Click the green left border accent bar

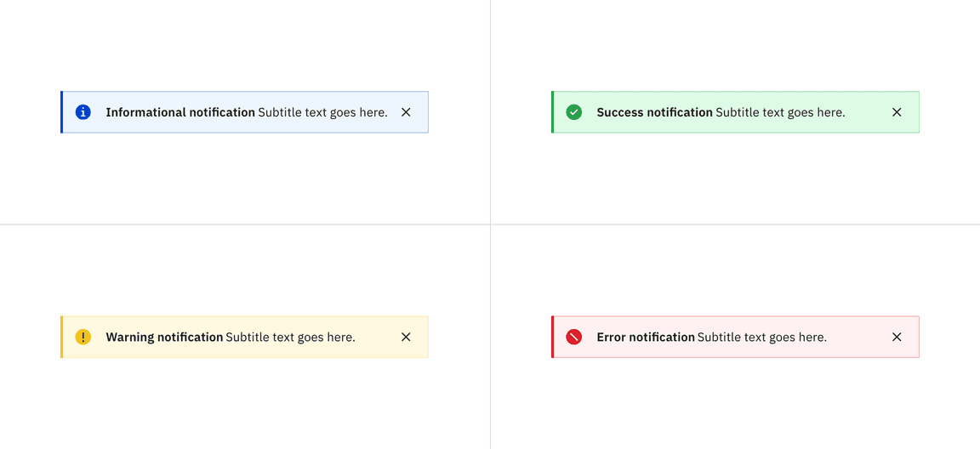tap(553, 112)
